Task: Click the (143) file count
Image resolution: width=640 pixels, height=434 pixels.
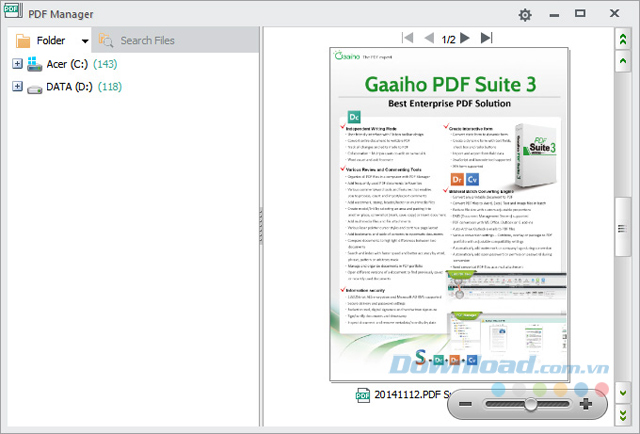Action: [105, 64]
